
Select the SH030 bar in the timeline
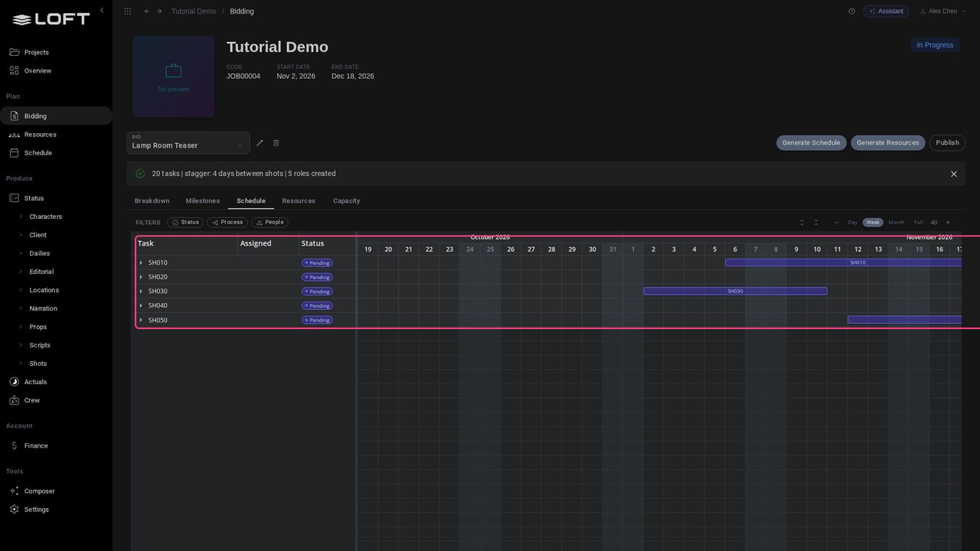[735, 292]
